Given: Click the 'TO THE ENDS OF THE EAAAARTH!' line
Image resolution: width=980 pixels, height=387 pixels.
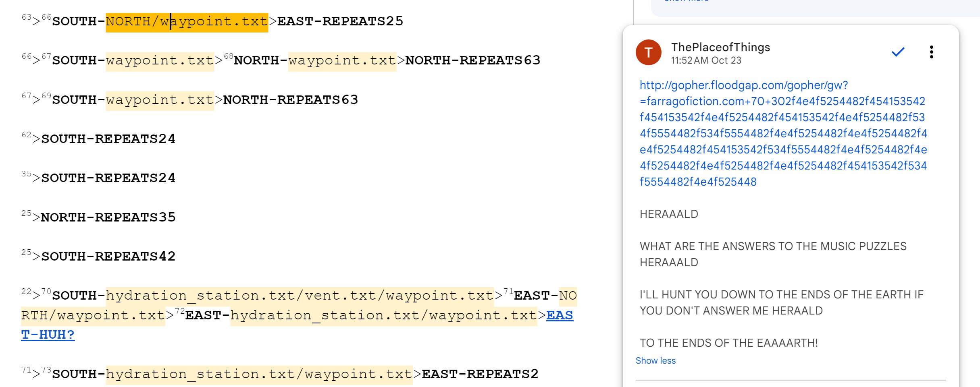Looking at the screenshot, I should tap(728, 343).
